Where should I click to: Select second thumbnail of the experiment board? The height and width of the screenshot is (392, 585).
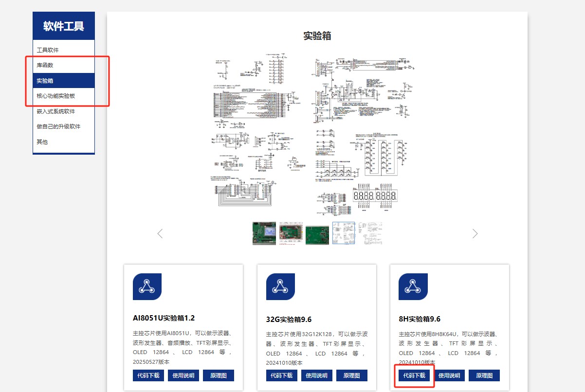[291, 233]
